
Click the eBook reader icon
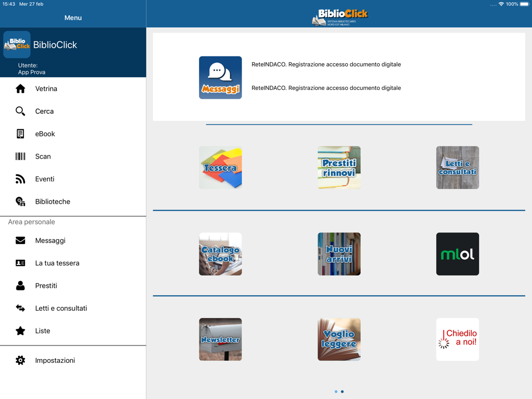20,134
